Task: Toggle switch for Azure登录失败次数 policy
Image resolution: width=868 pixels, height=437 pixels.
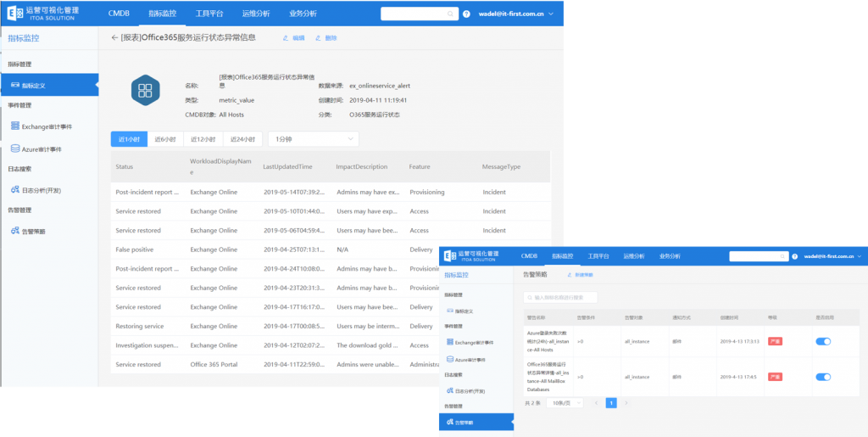Action: [823, 341]
